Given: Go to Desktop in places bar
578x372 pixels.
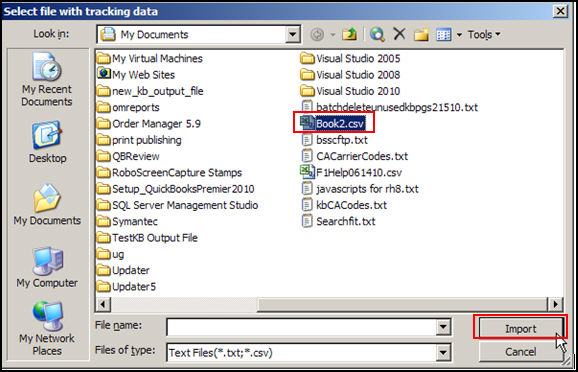Looking at the screenshot, I should pos(48,142).
